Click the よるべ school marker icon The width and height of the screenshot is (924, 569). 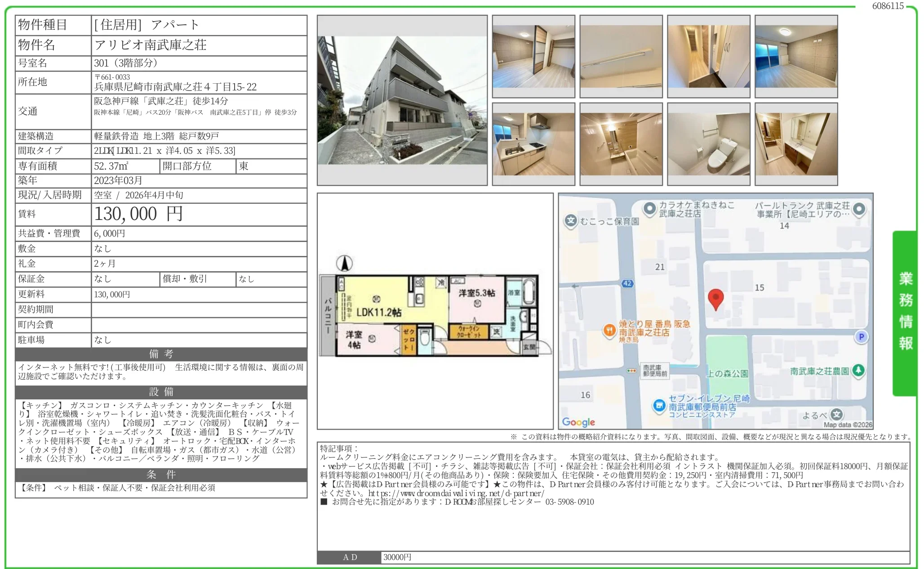click(836, 414)
